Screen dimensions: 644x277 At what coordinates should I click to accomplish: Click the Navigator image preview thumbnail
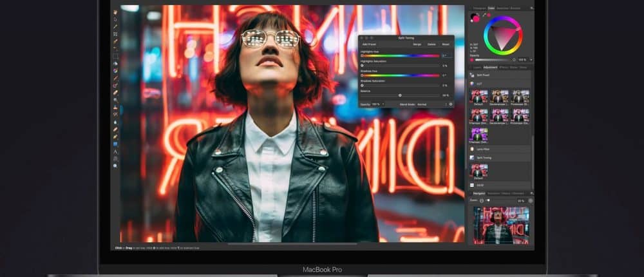tap(500, 225)
